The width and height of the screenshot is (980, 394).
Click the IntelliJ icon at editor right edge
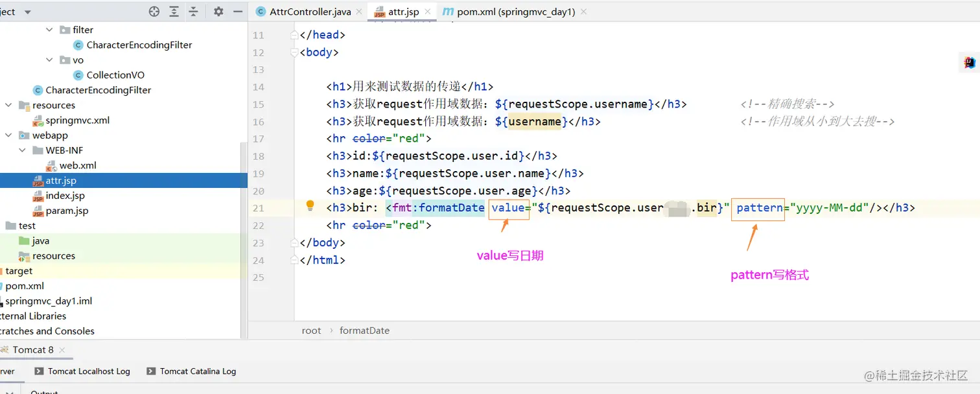970,62
